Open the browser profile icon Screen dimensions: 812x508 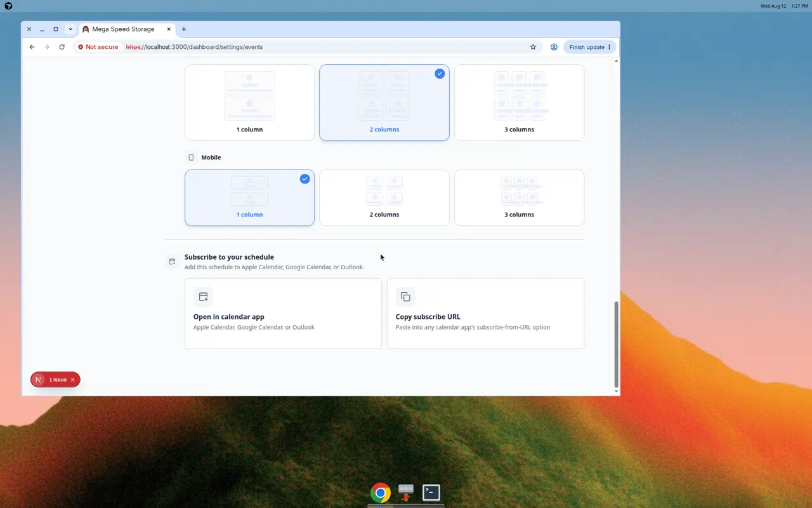[x=554, y=47]
